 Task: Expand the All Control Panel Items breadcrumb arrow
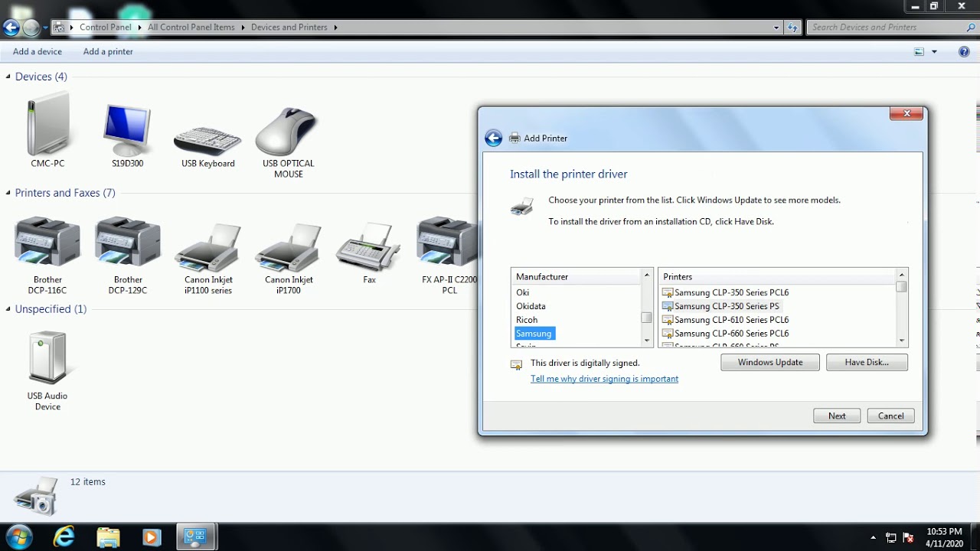[x=243, y=28]
